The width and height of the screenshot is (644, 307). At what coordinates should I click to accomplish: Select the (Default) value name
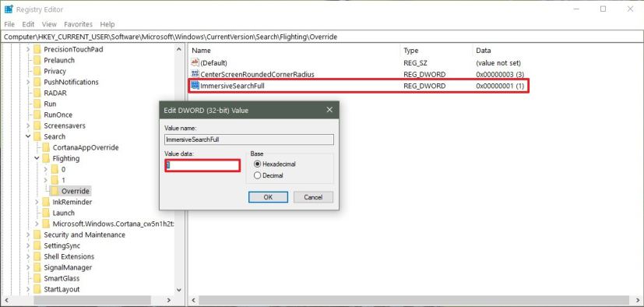coord(213,62)
